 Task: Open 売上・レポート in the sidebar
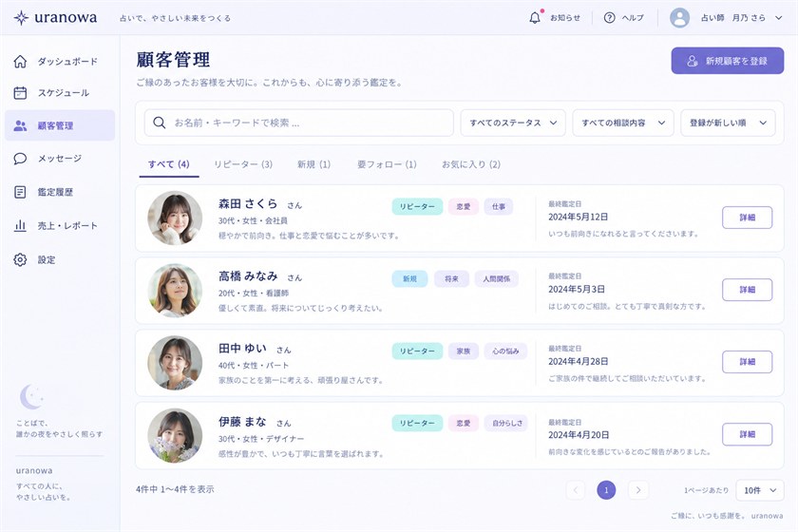[60, 225]
